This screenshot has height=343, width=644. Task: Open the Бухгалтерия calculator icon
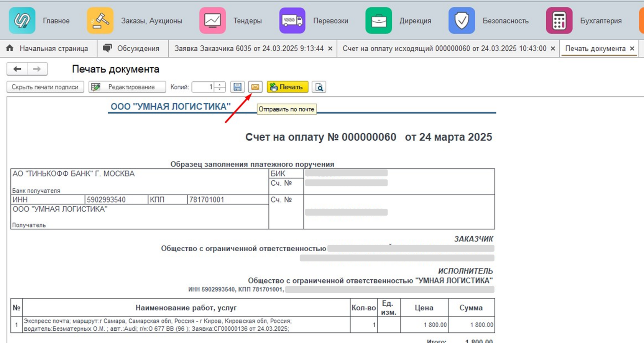click(559, 21)
